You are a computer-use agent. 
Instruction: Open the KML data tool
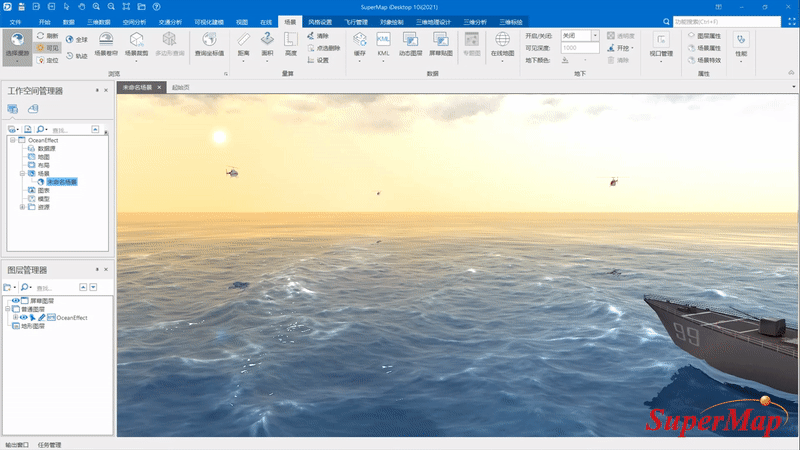[x=383, y=45]
